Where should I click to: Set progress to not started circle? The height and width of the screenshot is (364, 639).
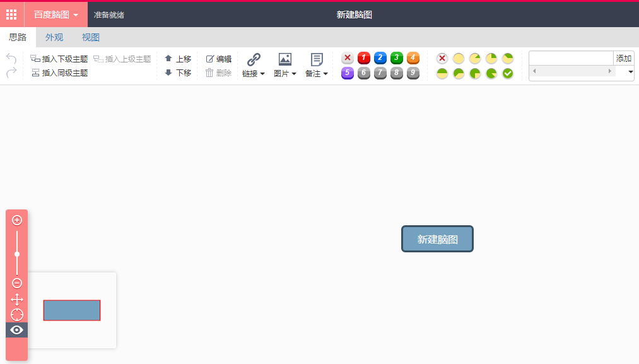pos(459,58)
